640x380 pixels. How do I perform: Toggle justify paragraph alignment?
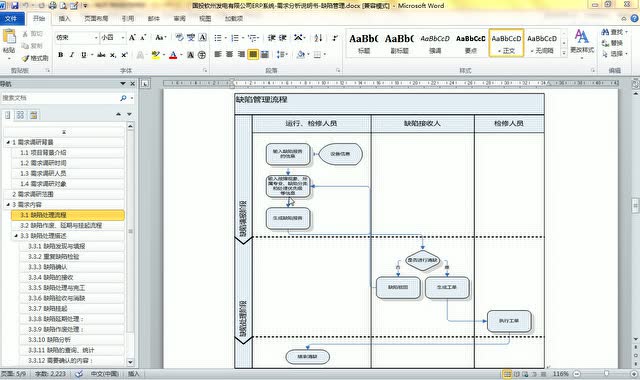253,54
